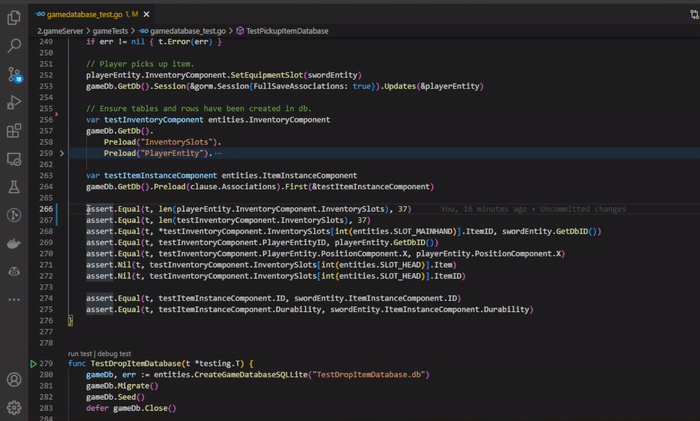Open the Testing flask view

[x=14, y=187]
